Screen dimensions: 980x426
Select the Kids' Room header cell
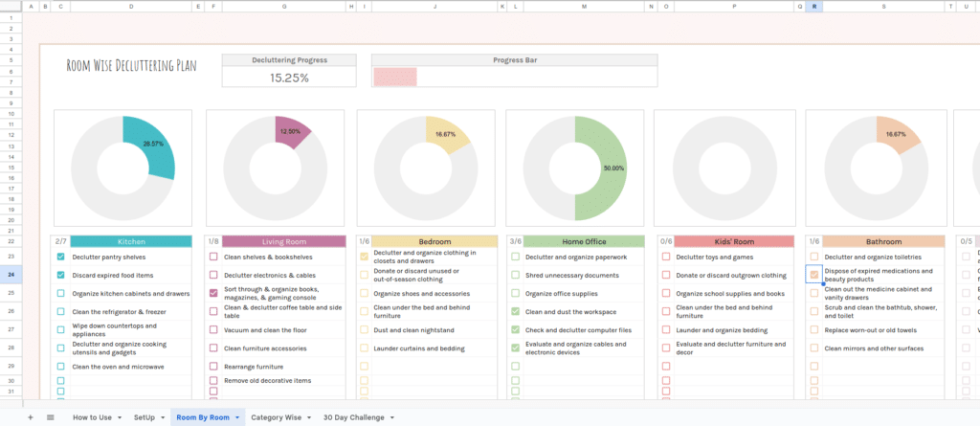[734, 241]
